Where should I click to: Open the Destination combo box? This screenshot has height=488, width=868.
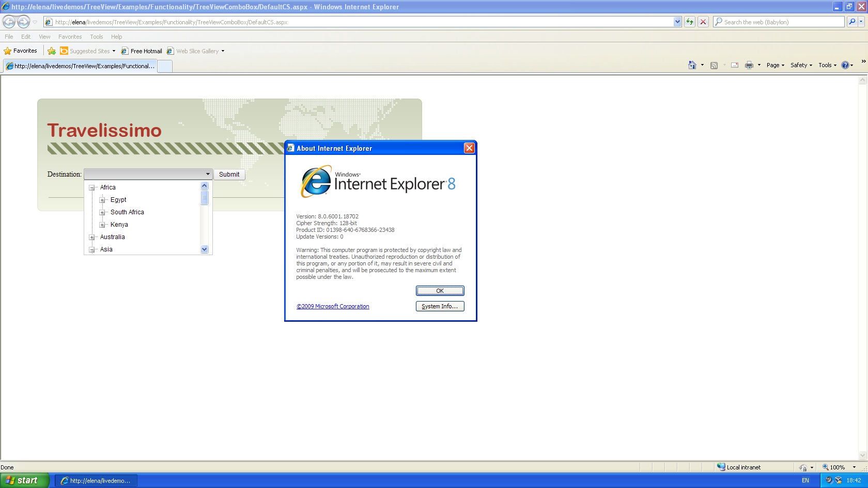coord(148,174)
